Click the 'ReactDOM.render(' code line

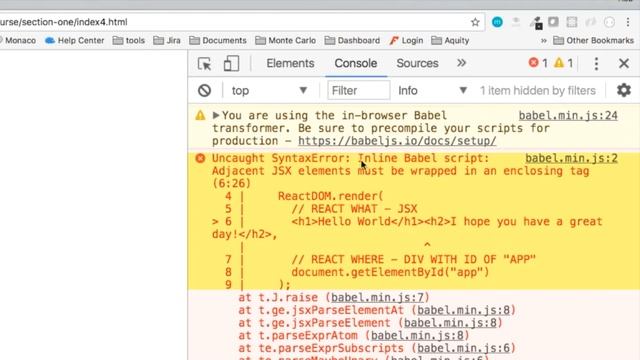click(331, 196)
